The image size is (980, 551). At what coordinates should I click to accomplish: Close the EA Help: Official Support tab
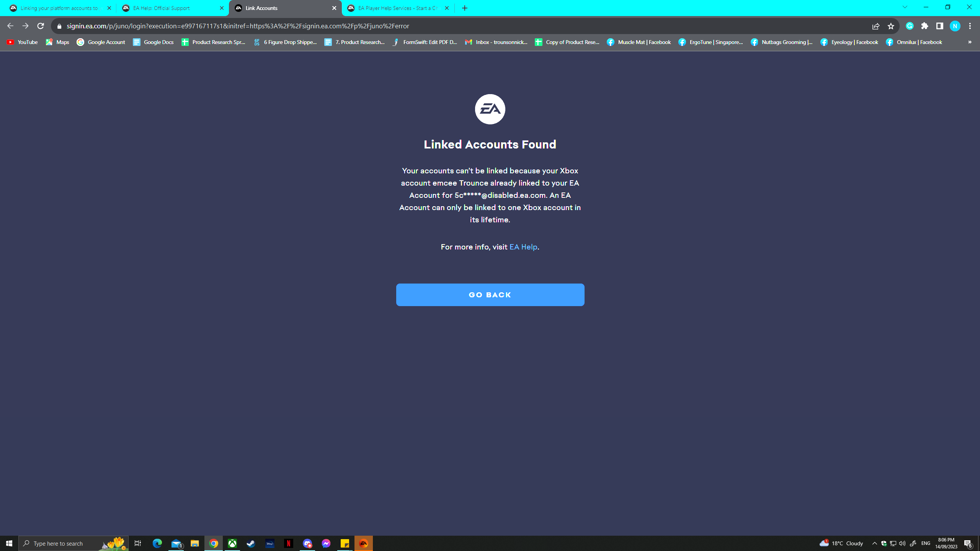pos(222,8)
